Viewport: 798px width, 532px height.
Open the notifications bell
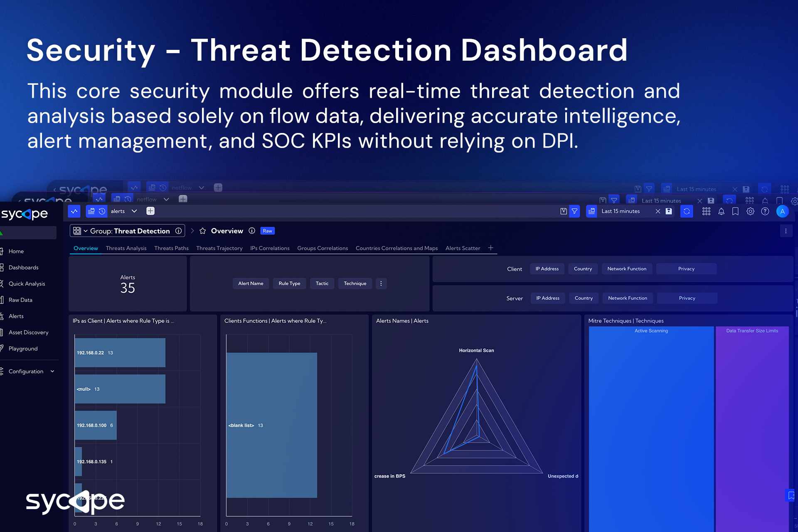tap(721, 212)
